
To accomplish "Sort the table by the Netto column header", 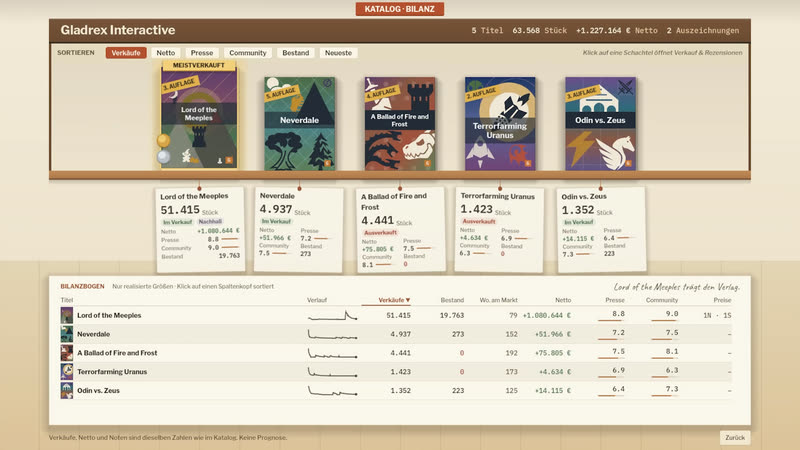I will click(563, 300).
